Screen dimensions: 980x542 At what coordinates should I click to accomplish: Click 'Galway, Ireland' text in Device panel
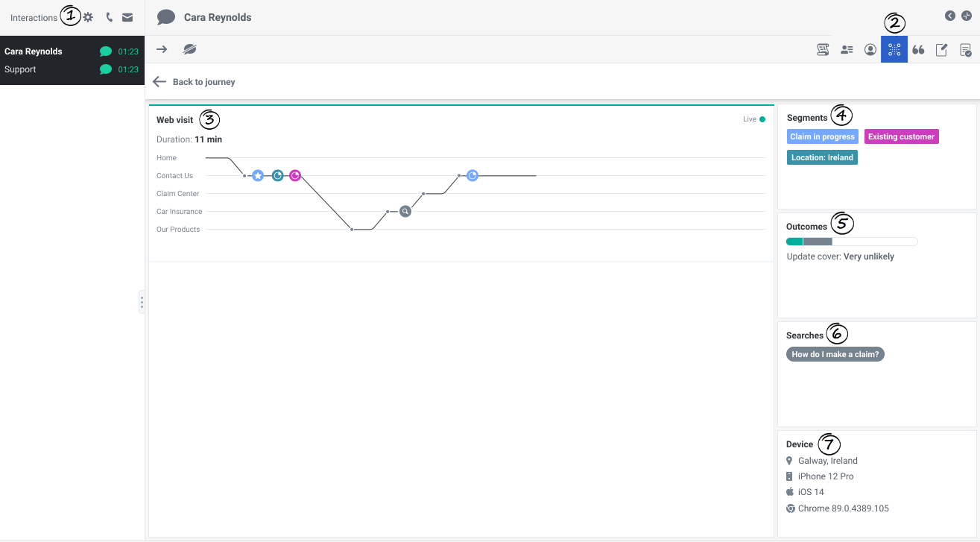point(828,461)
